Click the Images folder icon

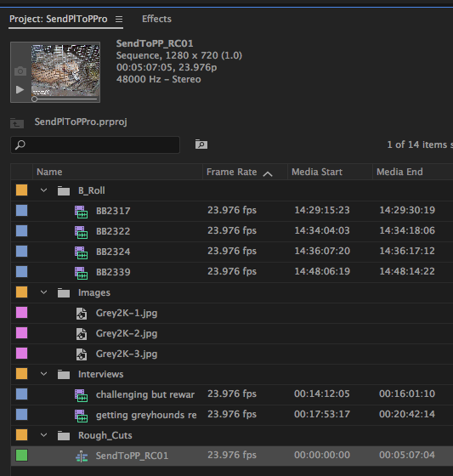[x=64, y=292]
